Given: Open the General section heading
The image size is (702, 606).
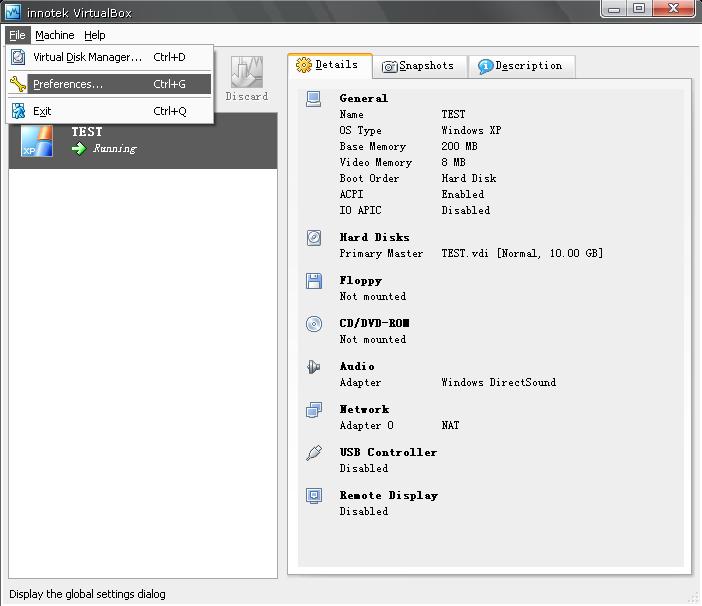Looking at the screenshot, I should [364, 98].
